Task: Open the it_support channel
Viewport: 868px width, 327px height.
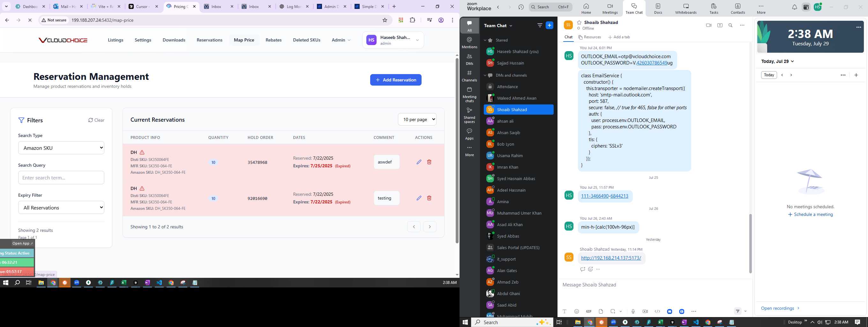Action: pos(519,259)
